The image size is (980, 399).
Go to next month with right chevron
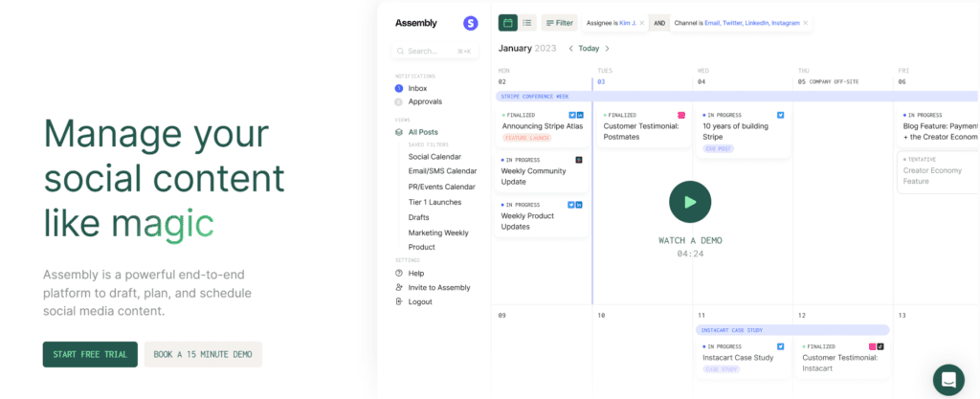pos(607,48)
